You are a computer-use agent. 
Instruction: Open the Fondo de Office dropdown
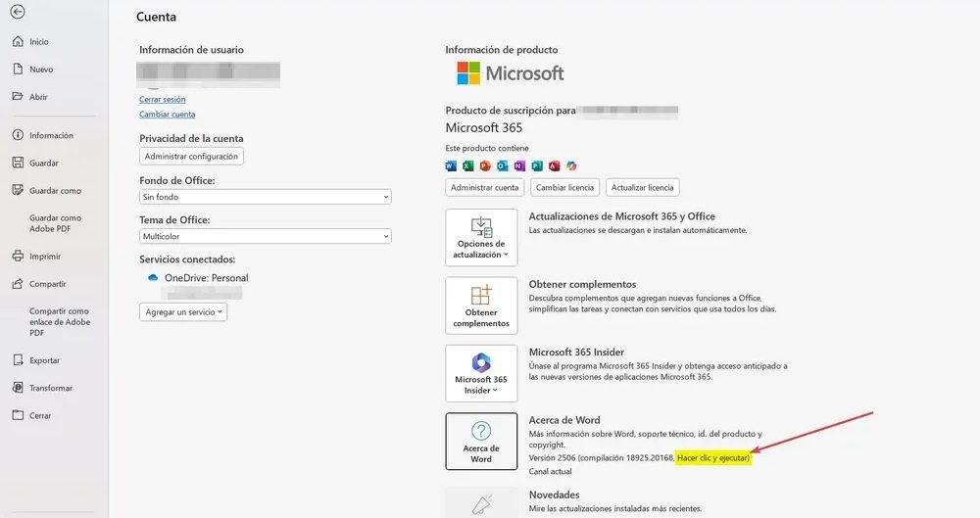(265, 197)
